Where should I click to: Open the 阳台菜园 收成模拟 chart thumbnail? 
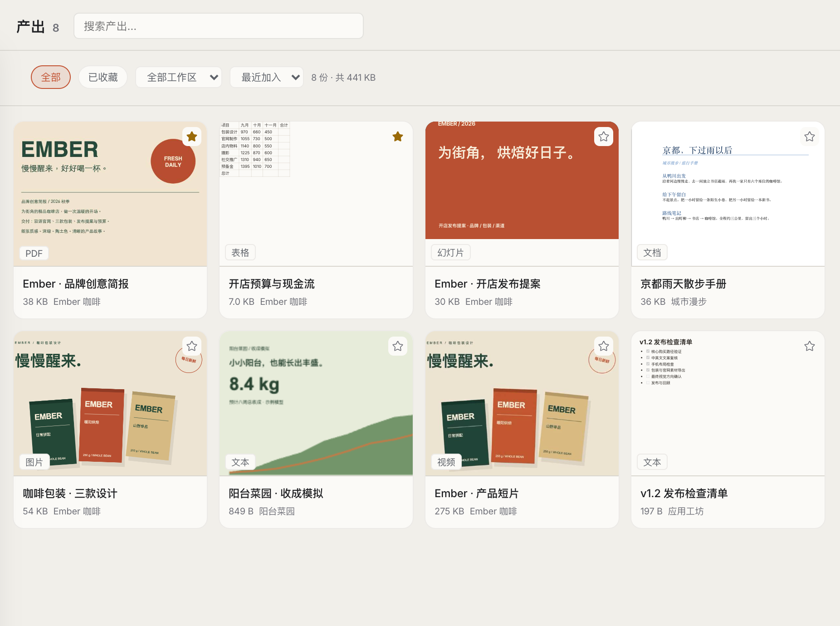(x=316, y=403)
